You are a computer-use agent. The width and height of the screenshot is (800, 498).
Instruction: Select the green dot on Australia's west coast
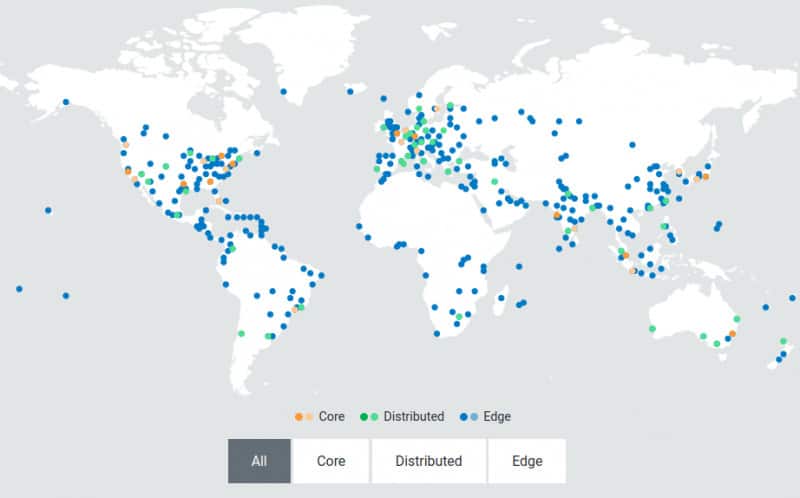652,328
